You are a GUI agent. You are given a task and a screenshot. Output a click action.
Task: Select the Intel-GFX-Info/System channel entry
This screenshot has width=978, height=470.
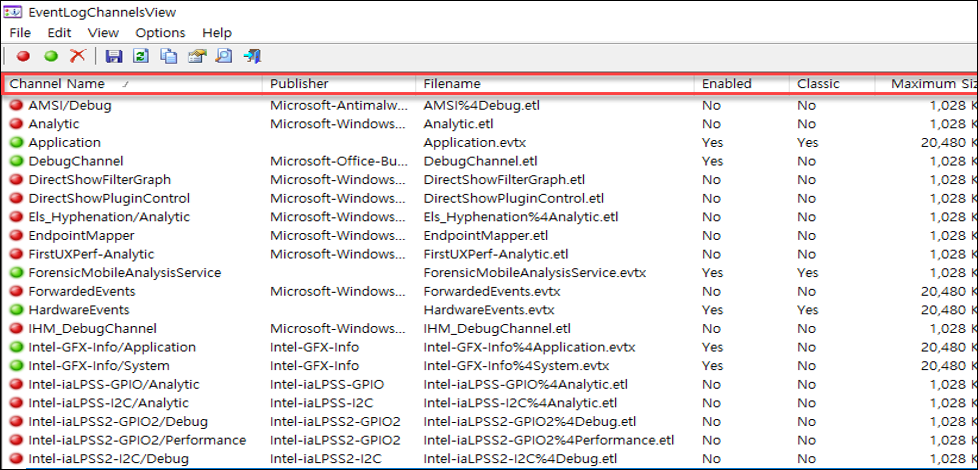coord(99,366)
